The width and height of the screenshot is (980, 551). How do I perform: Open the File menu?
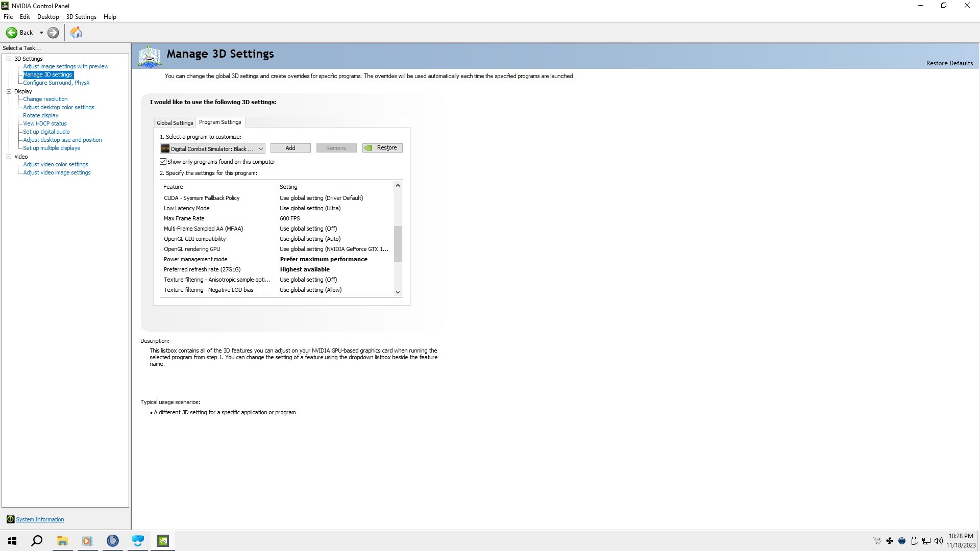[8, 17]
